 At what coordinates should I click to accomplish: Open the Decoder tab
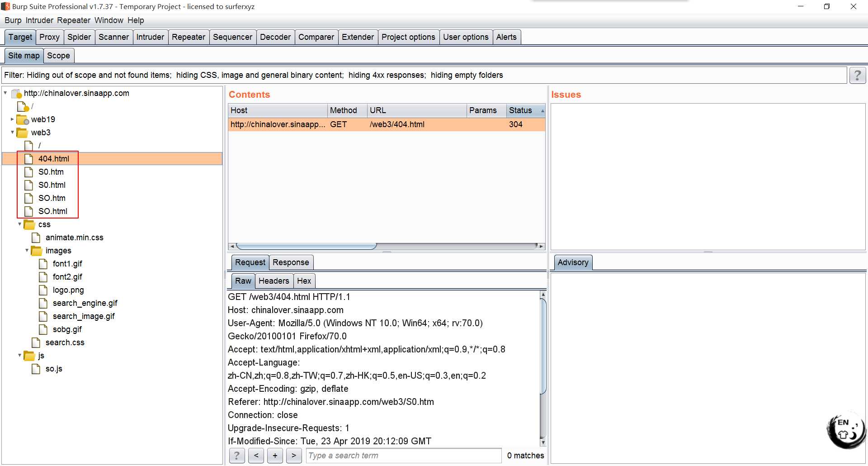point(275,37)
